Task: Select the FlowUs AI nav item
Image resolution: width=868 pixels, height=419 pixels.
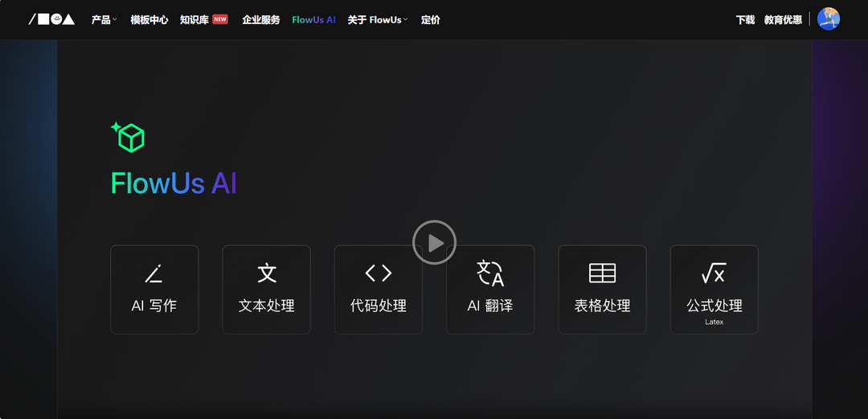Action: point(314,20)
